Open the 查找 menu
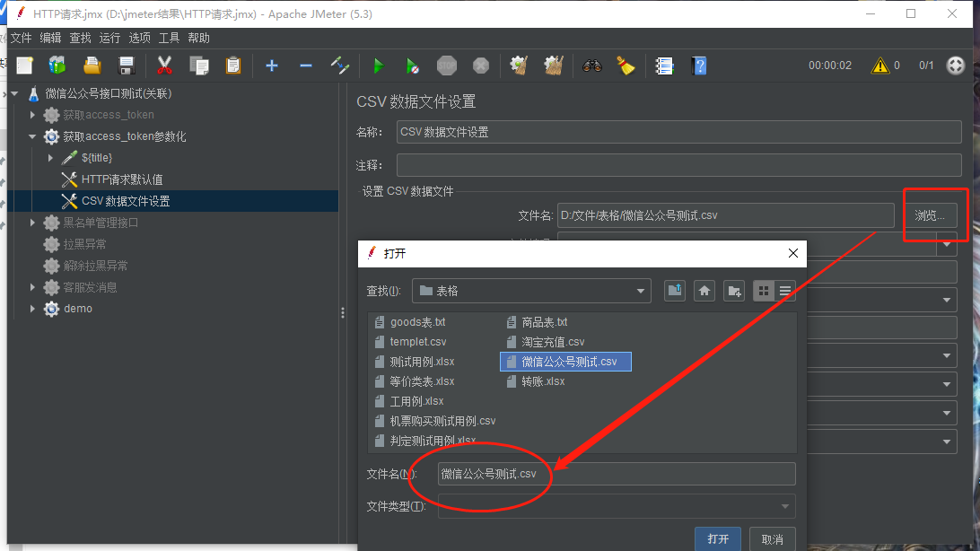The image size is (980, 551). [80, 38]
